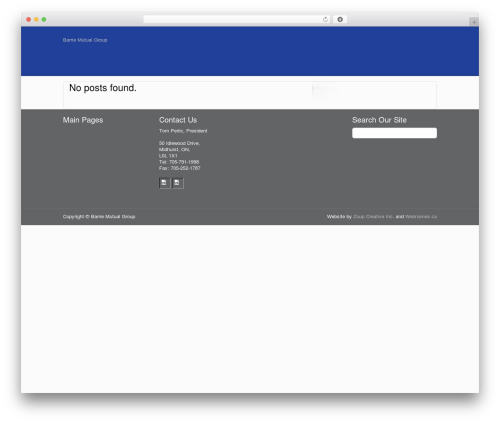
Task: Open a new tab with the plus button
Action: pos(474,22)
